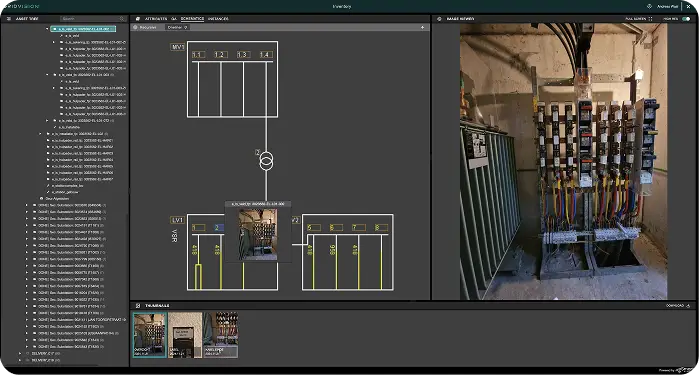The image size is (699, 375).
Task: Click the MV1 label in schematic
Action: (x=177, y=47)
